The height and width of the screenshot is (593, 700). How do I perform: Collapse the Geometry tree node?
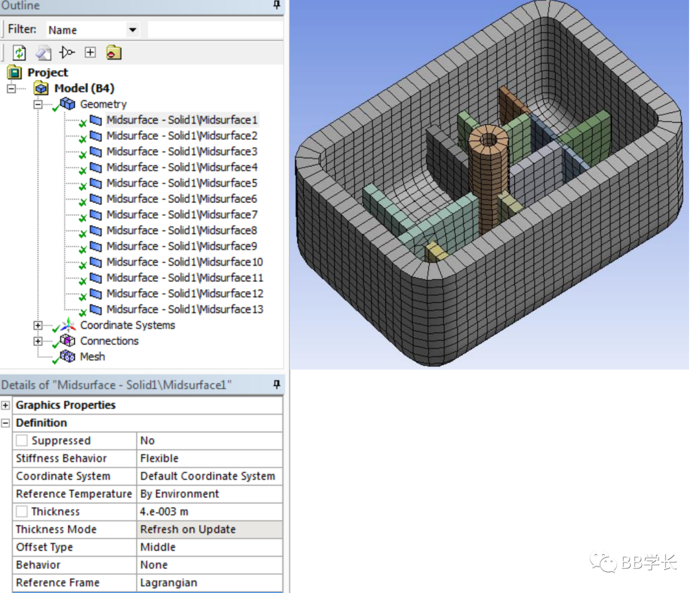pyautogui.click(x=38, y=104)
